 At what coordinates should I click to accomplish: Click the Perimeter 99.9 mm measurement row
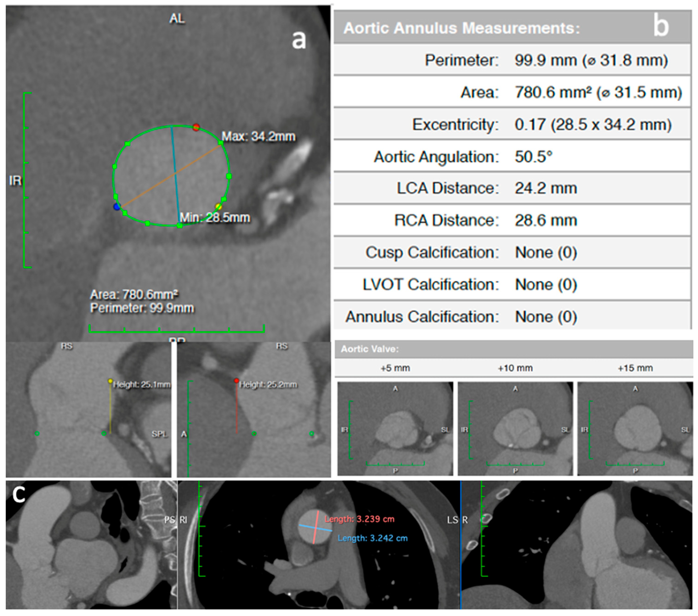point(512,60)
